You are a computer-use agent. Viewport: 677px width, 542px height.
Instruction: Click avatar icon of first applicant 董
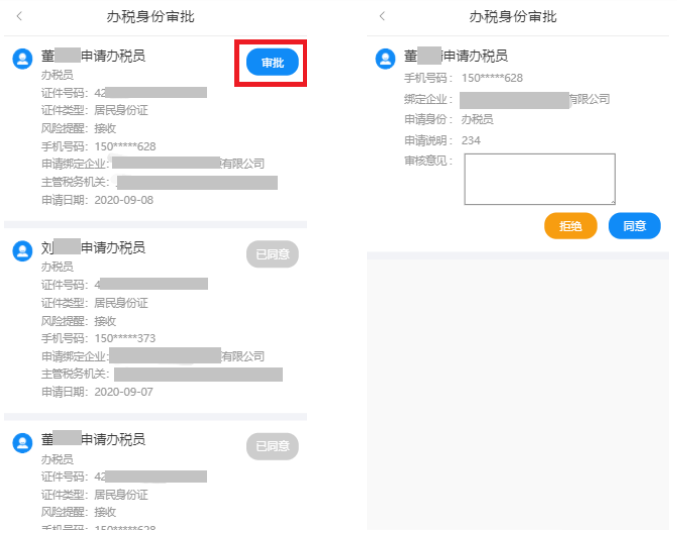pos(22,58)
